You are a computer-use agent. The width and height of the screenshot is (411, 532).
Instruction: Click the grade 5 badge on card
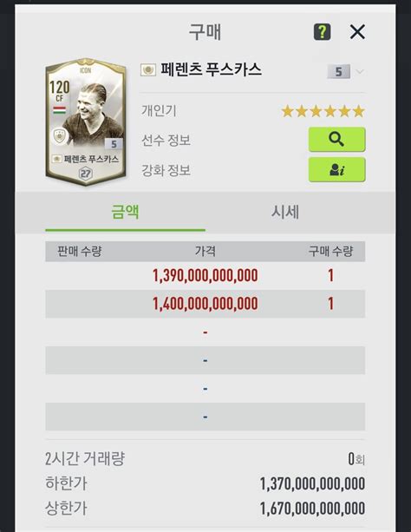pyautogui.click(x=114, y=144)
